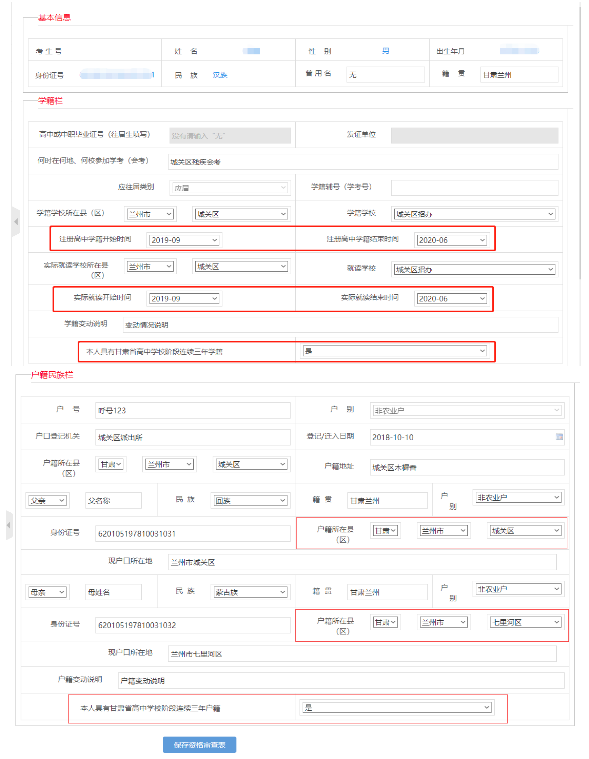Click the 户号 input field

(x=193, y=410)
